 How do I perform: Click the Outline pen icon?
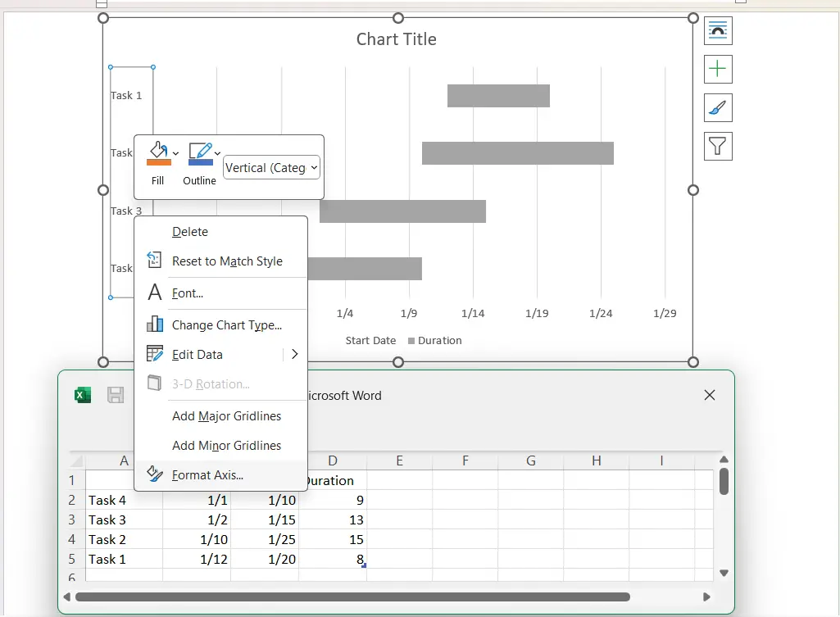pyautogui.click(x=200, y=151)
